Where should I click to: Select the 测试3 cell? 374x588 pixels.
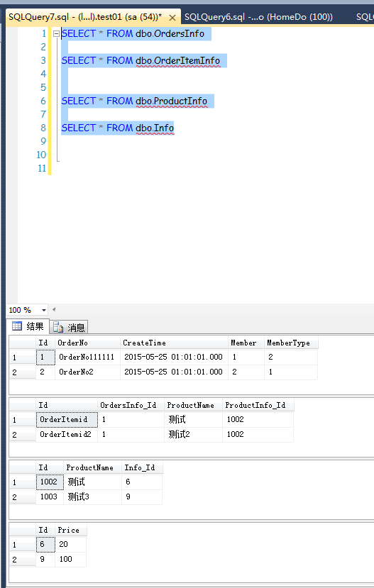[x=92, y=497]
